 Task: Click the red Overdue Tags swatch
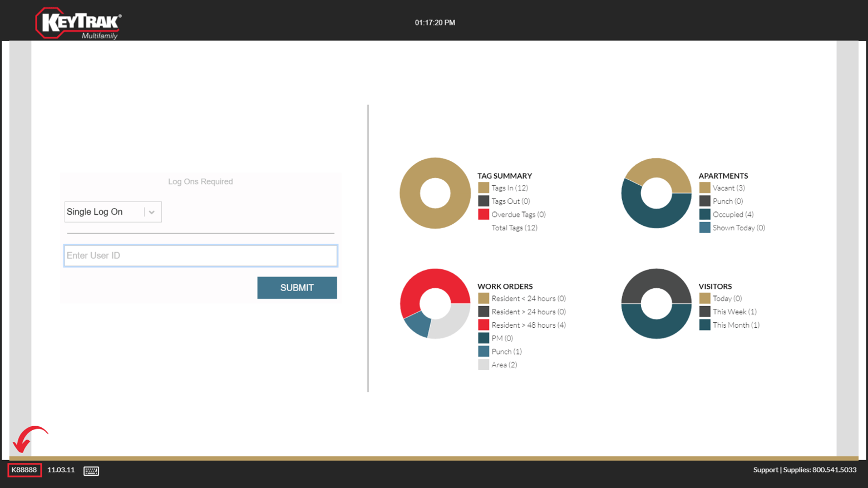(483, 214)
